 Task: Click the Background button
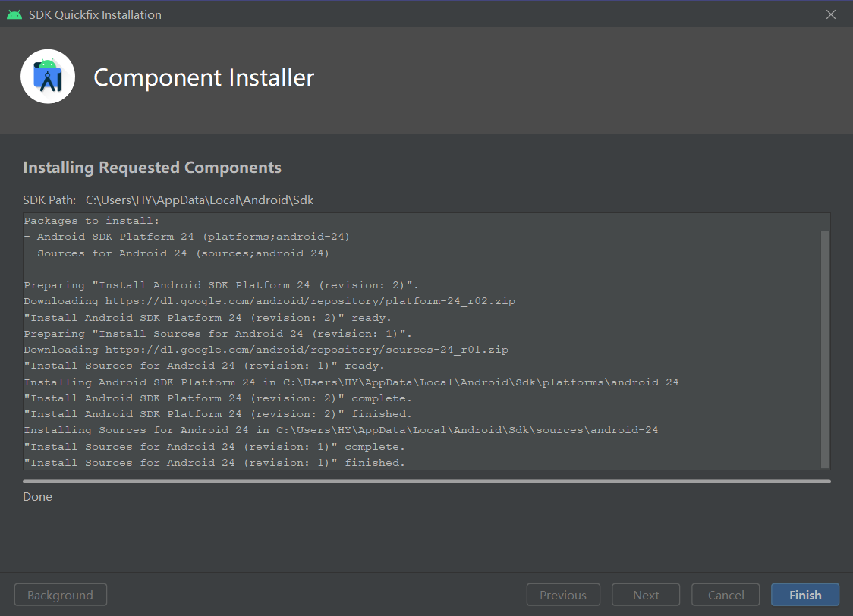[x=61, y=595]
